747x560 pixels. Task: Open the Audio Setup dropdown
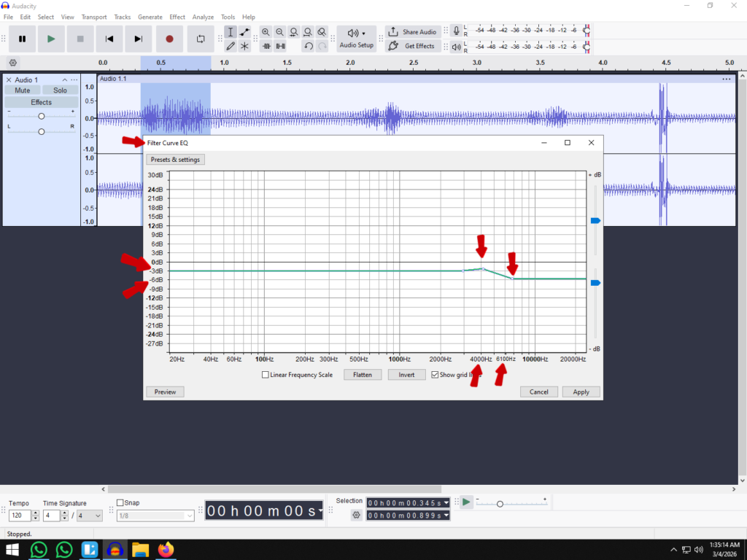tap(356, 39)
